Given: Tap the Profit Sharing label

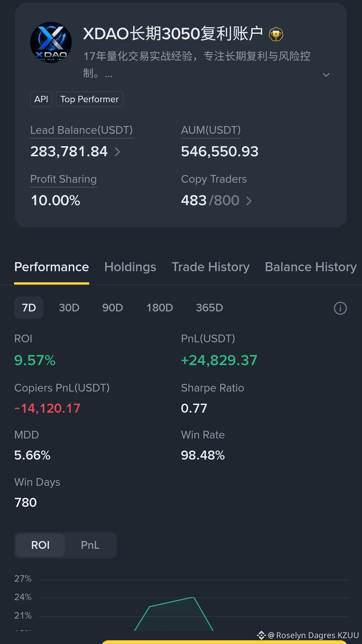Looking at the screenshot, I should coord(63,179).
